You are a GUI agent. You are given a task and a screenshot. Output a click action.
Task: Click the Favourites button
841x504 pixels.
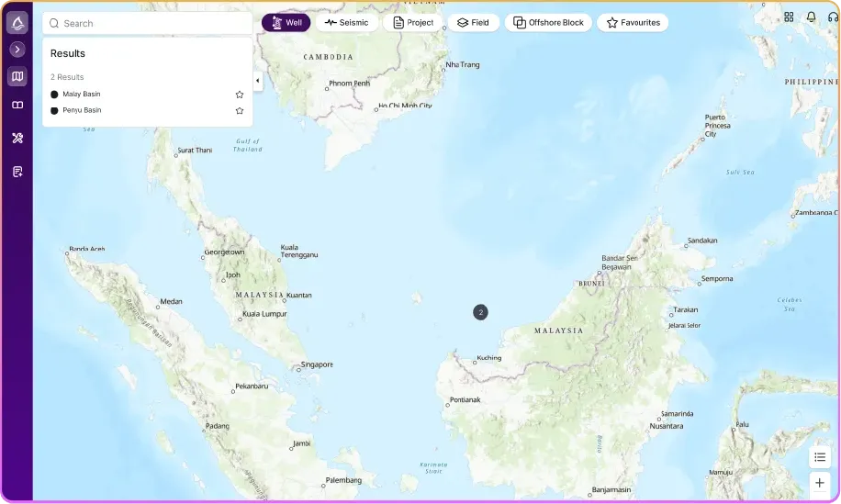point(633,23)
